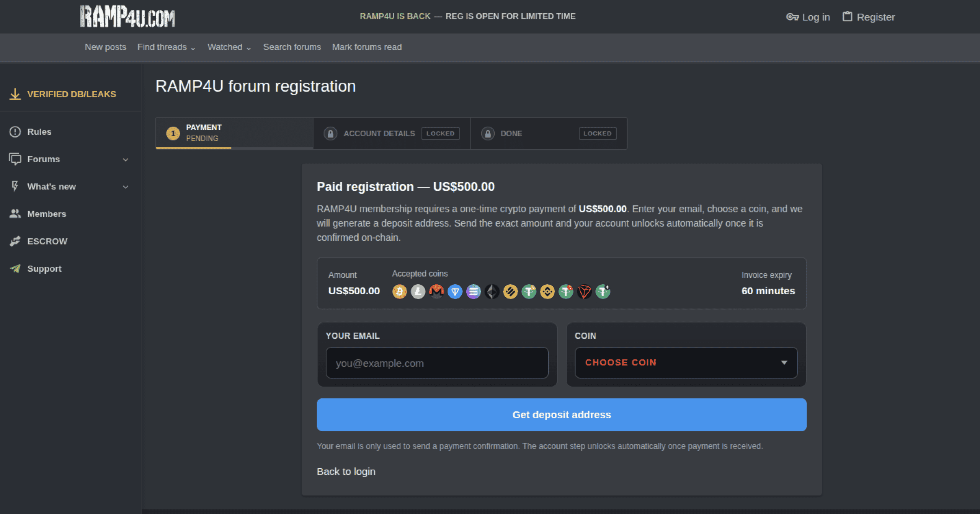Select the Payment Pending step tab
This screenshot has height=514, width=980.
[234, 133]
